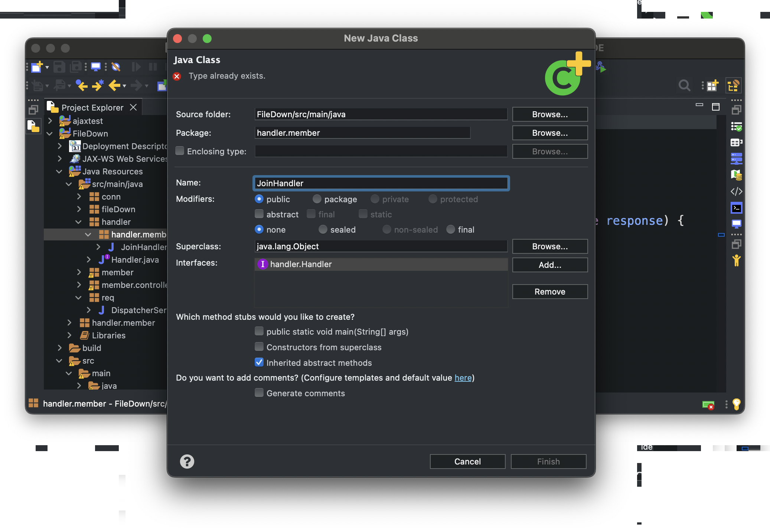Click the Open Perspective toolbar icon
The height and width of the screenshot is (532, 770).
click(712, 86)
